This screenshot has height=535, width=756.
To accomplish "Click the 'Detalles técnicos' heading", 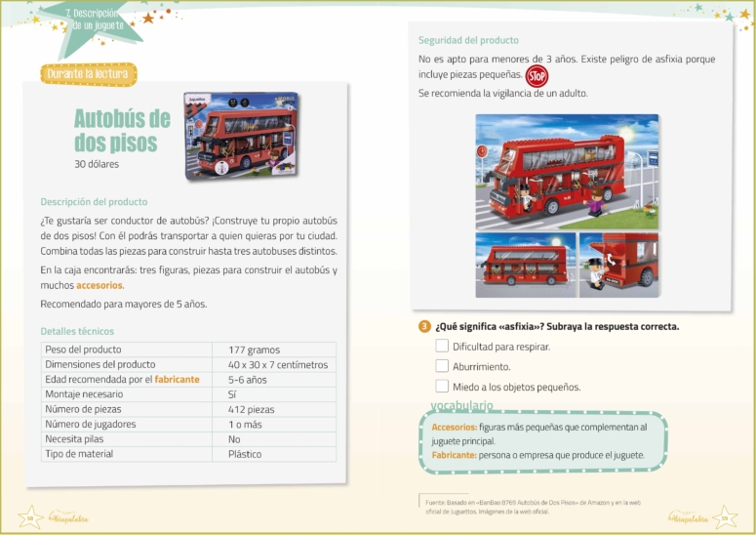I will tap(77, 331).
